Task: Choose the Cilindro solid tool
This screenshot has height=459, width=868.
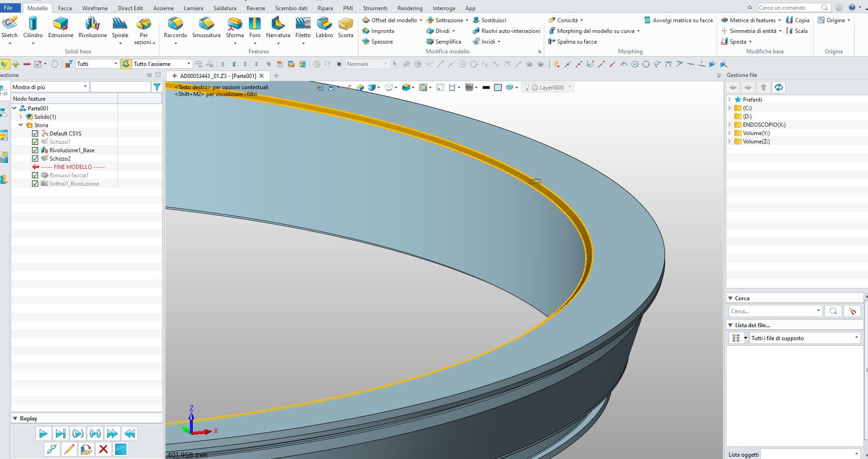Action: (x=33, y=27)
